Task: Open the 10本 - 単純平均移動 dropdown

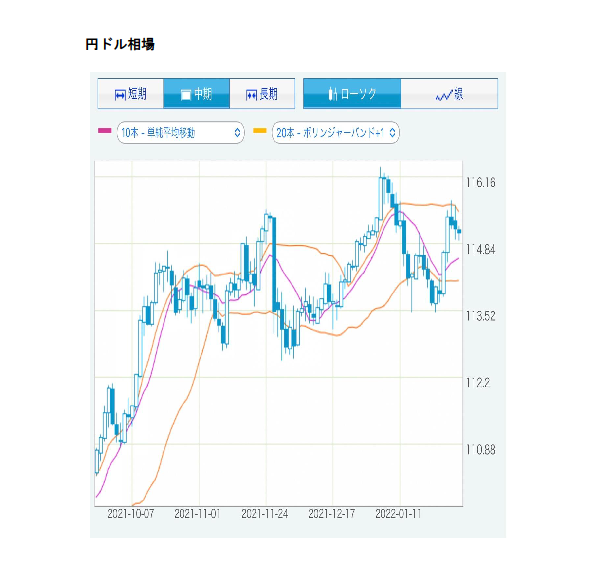Action: [x=181, y=132]
